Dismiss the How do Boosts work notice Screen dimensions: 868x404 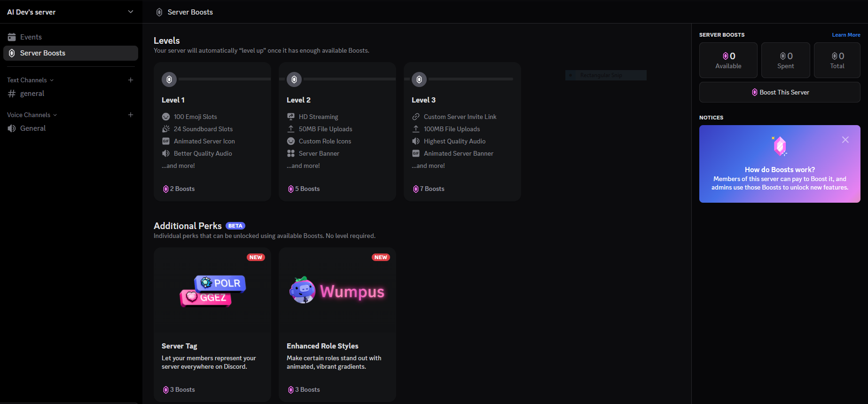pyautogui.click(x=845, y=140)
